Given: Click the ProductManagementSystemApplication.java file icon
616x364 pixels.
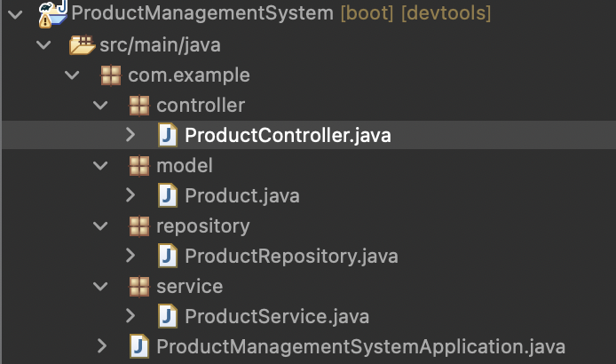Looking at the screenshot, I should (139, 347).
